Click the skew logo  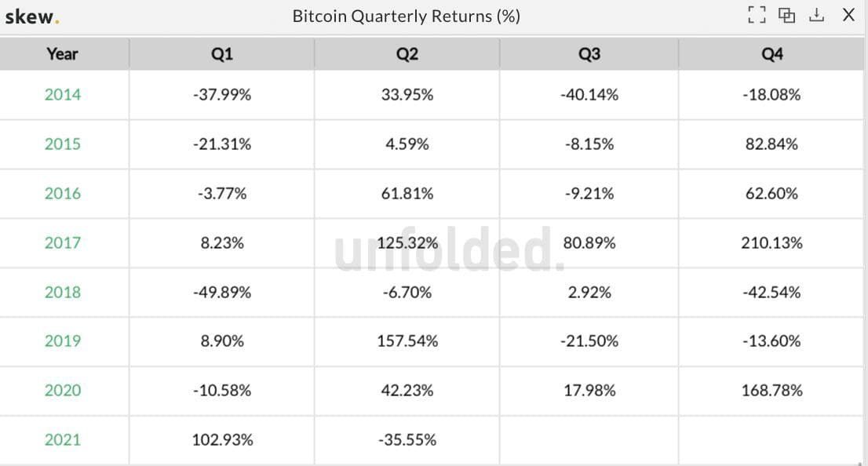(x=31, y=16)
